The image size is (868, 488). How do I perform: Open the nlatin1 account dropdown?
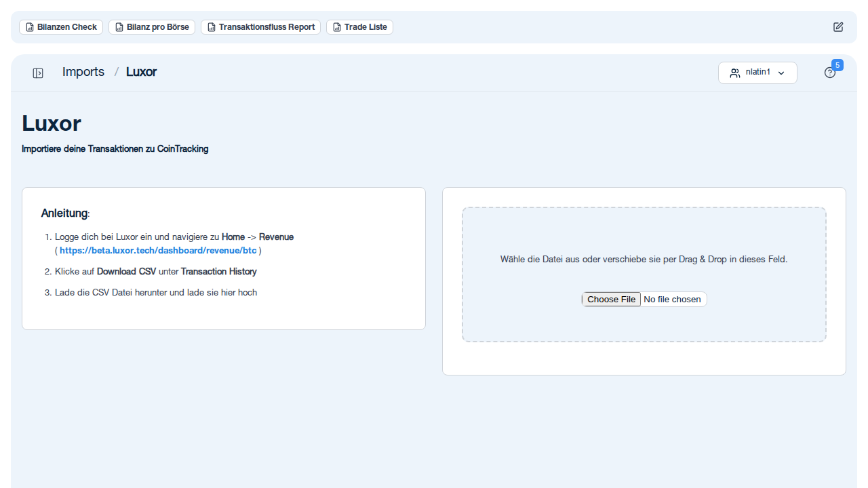coord(757,73)
